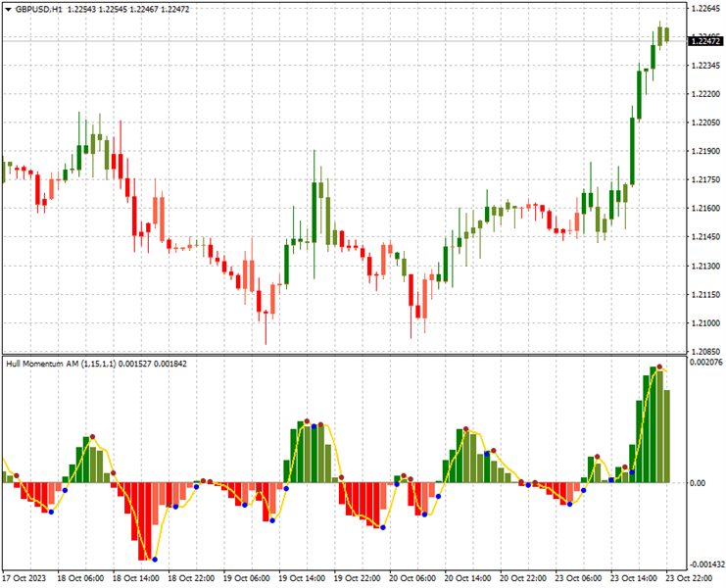The height and width of the screenshot is (588, 726).
Task: Click price axis label 1.21450
Action: pos(705,237)
